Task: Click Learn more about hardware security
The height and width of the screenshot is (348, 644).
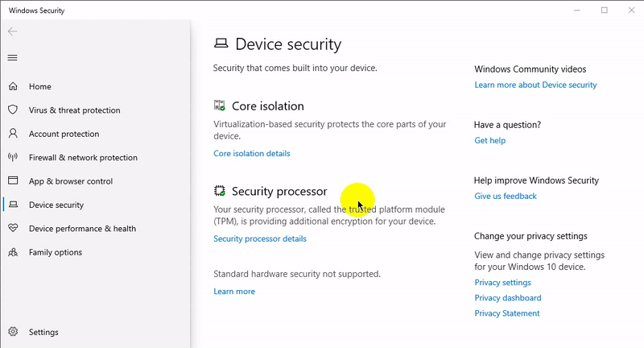Action: (x=233, y=292)
